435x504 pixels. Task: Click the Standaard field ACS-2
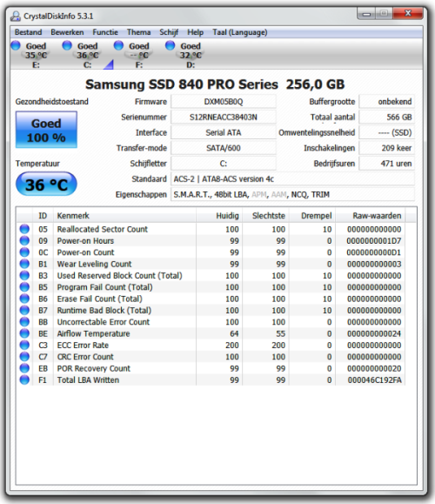coord(292,178)
